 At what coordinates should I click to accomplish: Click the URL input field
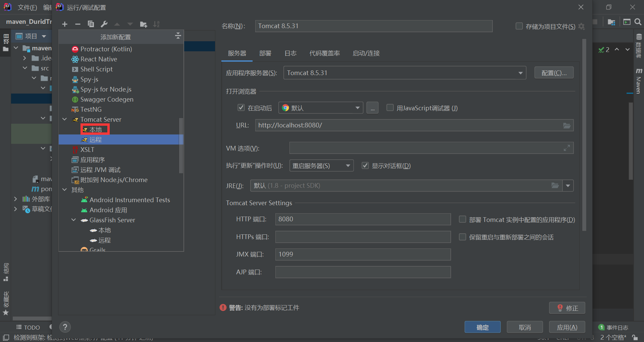point(414,125)
